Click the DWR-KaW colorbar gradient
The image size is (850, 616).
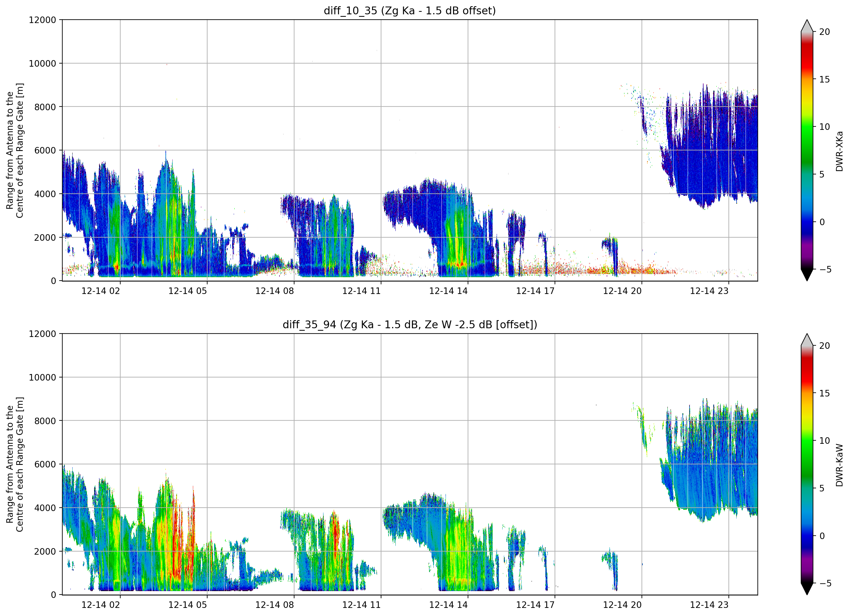[807, 464]
